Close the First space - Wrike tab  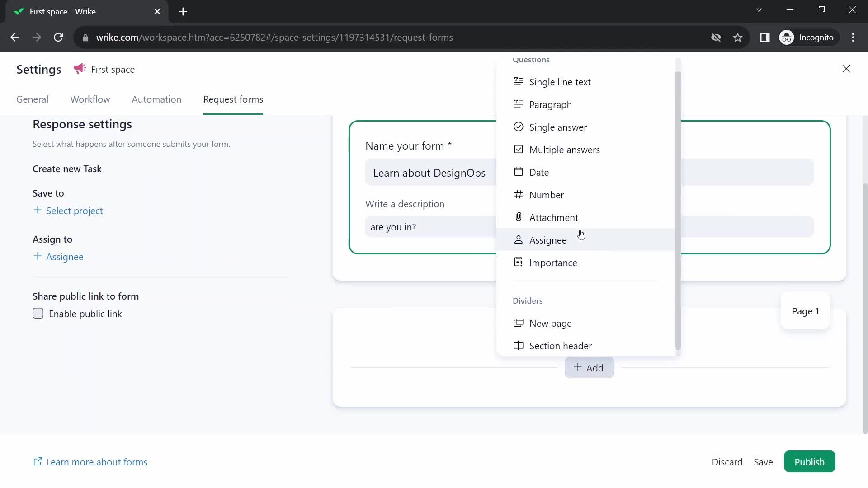157,12
